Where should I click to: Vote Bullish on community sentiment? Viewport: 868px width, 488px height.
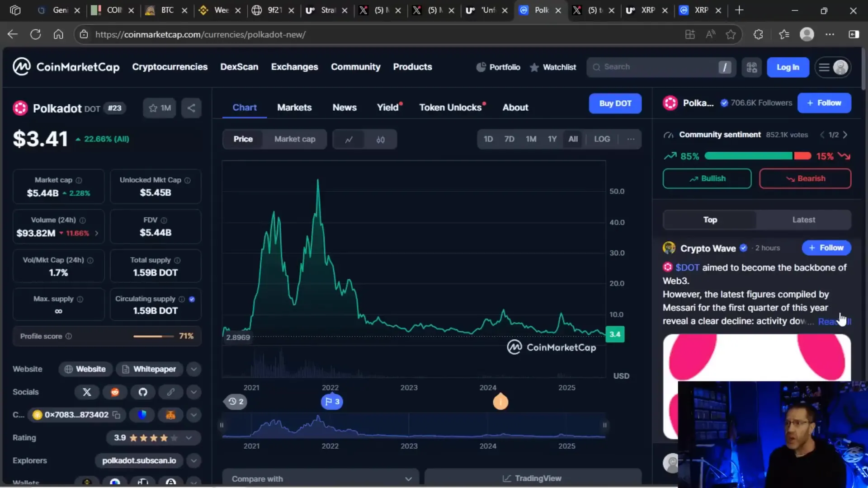[707, 178]
